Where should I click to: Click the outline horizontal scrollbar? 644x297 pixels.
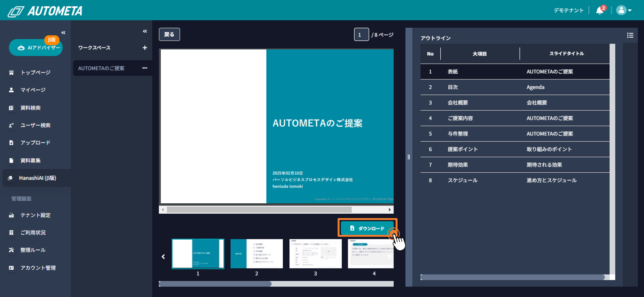[512, 277]
